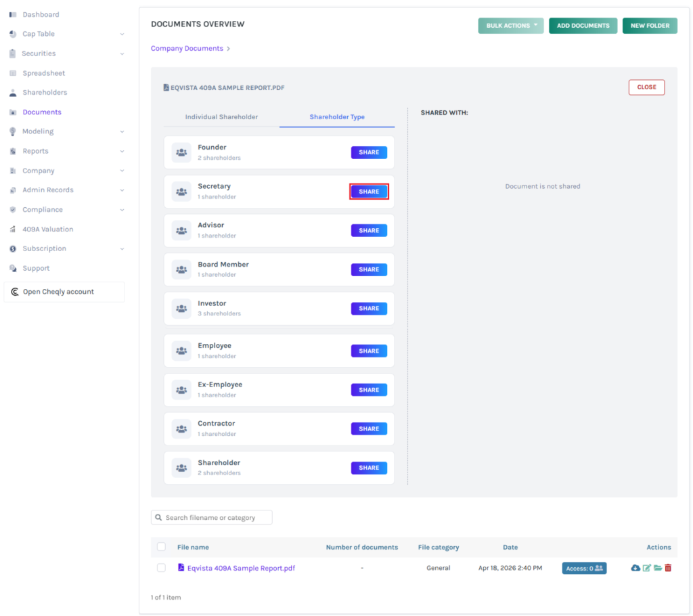The height and width of the screenshot is (616, 693).
Task: Expand the Compliance sidebar menu
Action: [122, 210]
